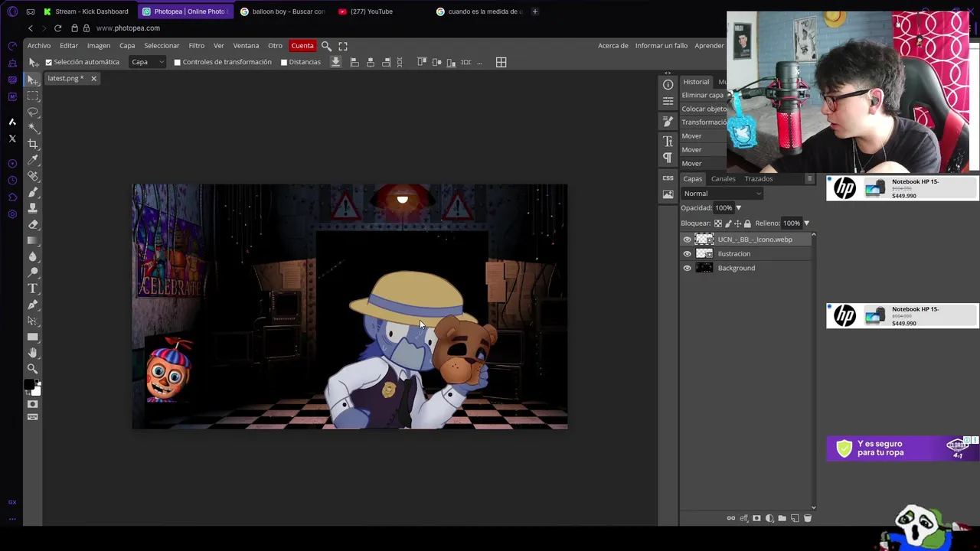This screenshot has height=551, width=980.
Task: Select the Crop tool
Action: pyautogui.click(x=33, y=144)
